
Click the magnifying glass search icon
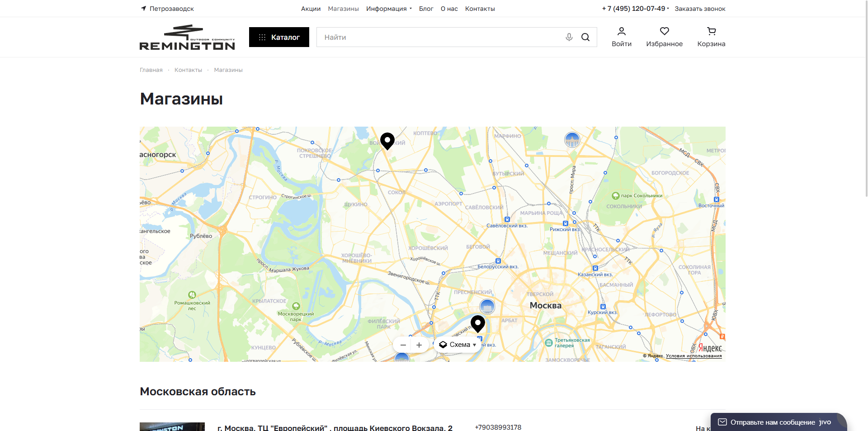click(x=585, y=37)
